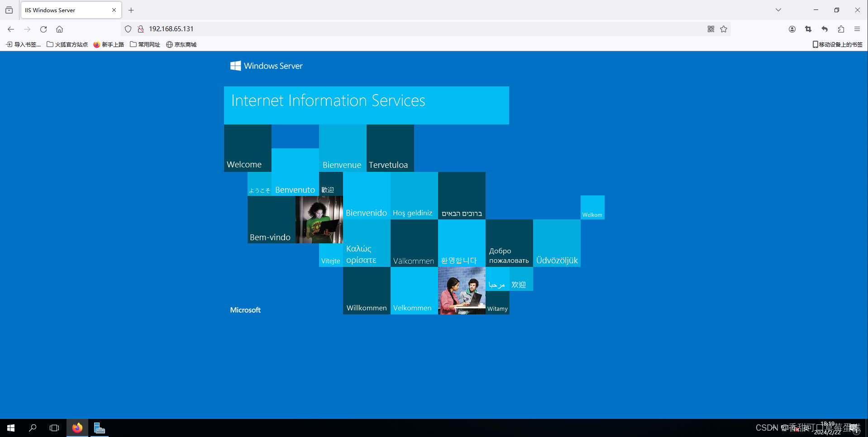The height and width of the screenshot is (437, 868).
Task: Click the Willkommen tile
Action: [x=367, y=291]
